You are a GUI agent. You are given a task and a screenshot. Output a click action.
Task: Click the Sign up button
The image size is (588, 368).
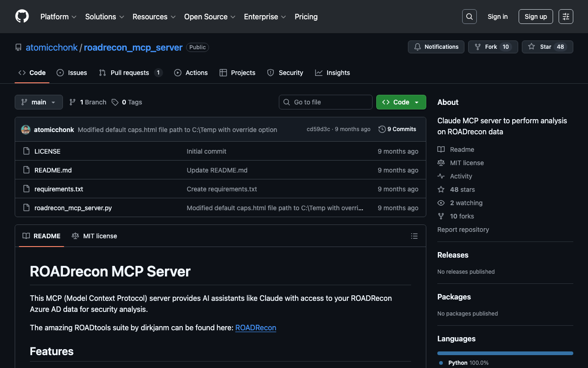pos(535,17)
